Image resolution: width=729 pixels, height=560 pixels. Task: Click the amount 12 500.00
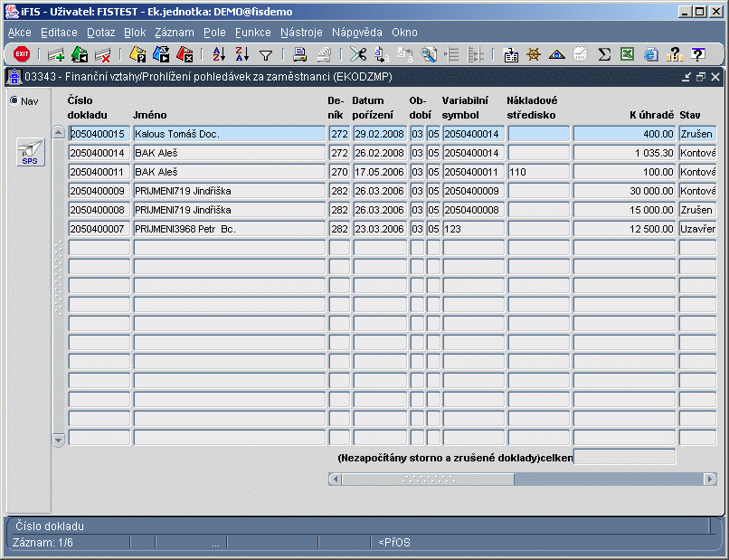(624, 229)
